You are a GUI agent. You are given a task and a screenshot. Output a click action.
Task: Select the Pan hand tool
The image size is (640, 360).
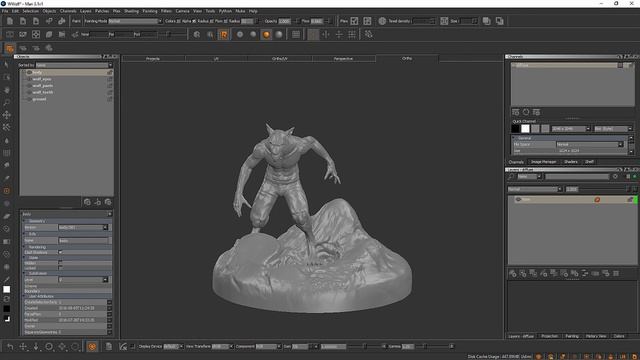pos(7,90)
